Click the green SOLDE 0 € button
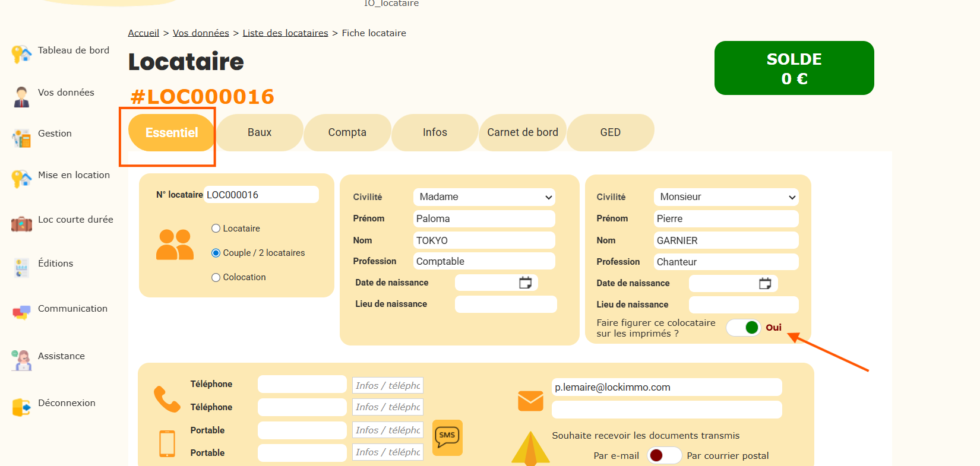 tap(794, 68)
